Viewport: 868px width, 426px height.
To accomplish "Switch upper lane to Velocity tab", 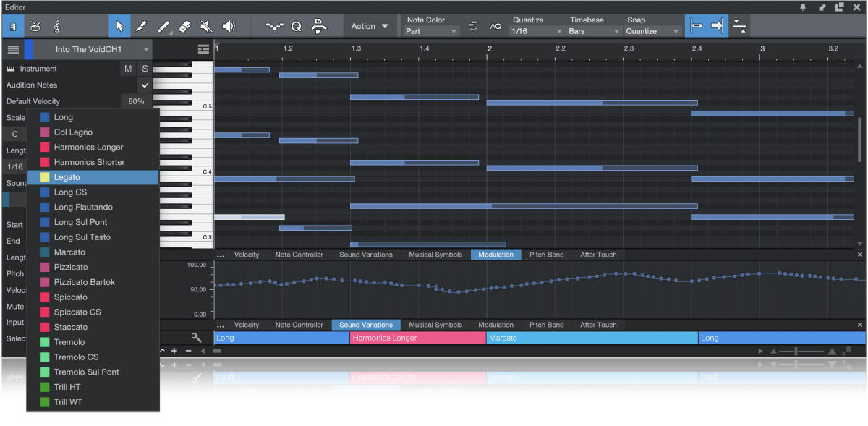I will [247, 255].
